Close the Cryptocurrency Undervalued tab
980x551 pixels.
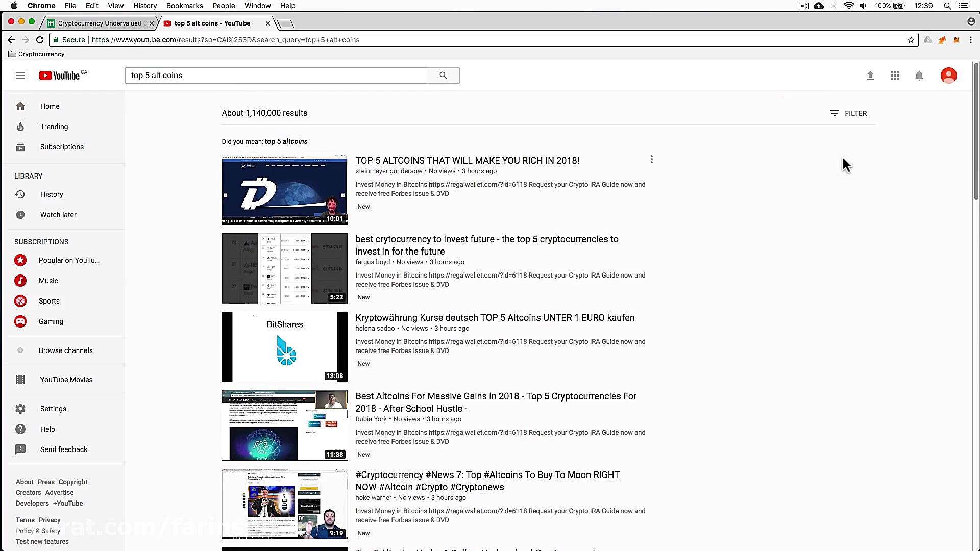(152, 23)
